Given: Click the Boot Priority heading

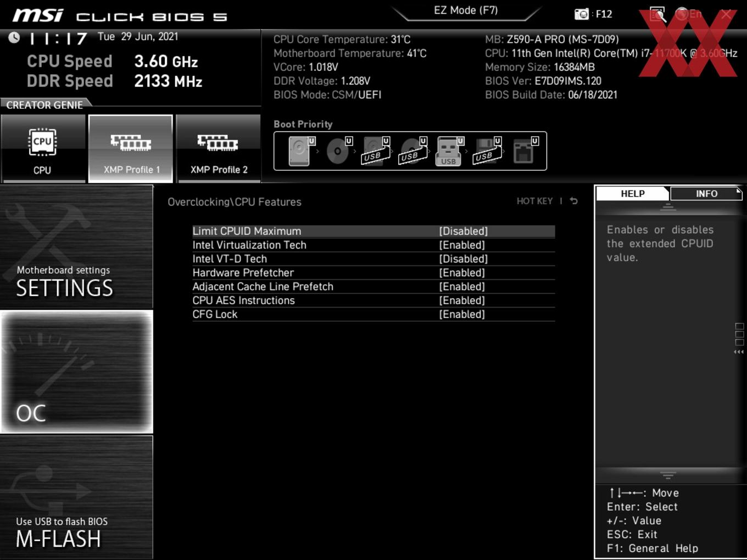Looking at the screenshot, I should [303, 124].
